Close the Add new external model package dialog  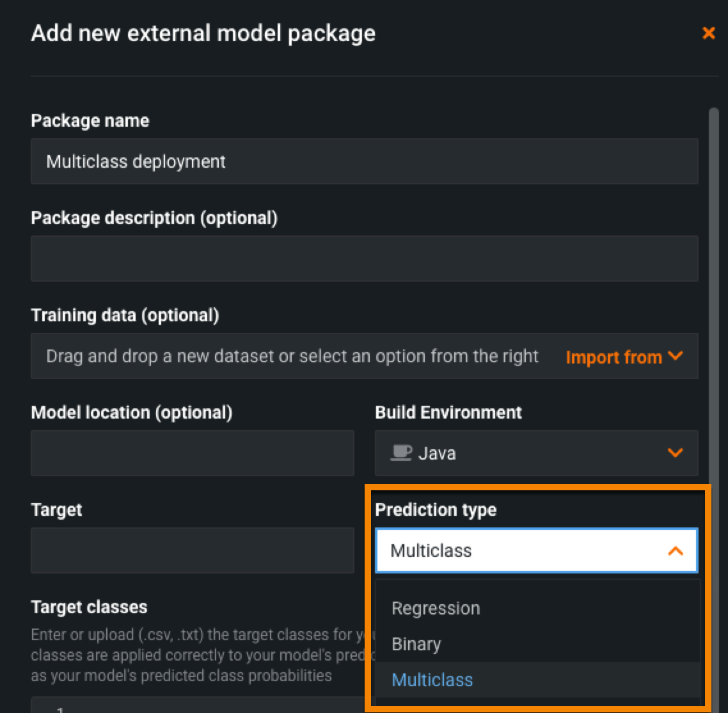click(x=708, y=33)
